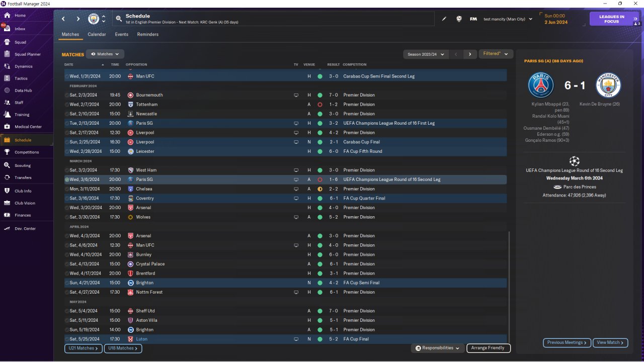Open the Filtered dropdown
Viewport: 644px width, 362px height.
[x=496, y=54]
